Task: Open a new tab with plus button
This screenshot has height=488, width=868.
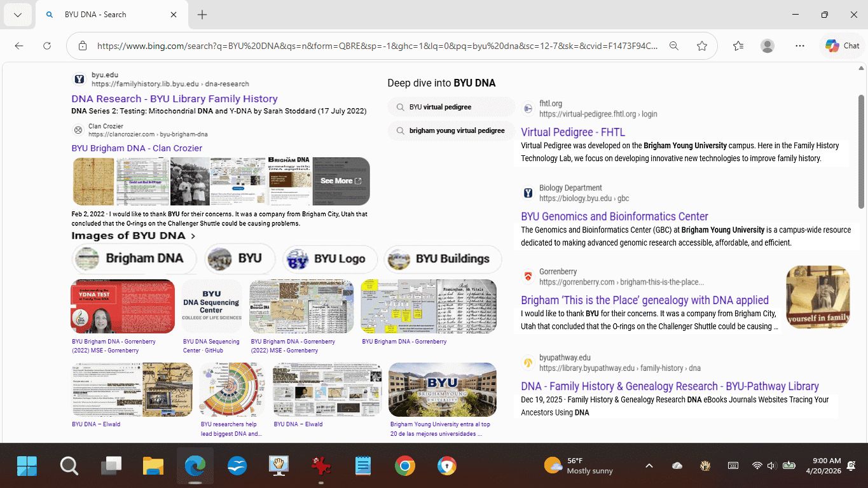Action: [202, 15]
